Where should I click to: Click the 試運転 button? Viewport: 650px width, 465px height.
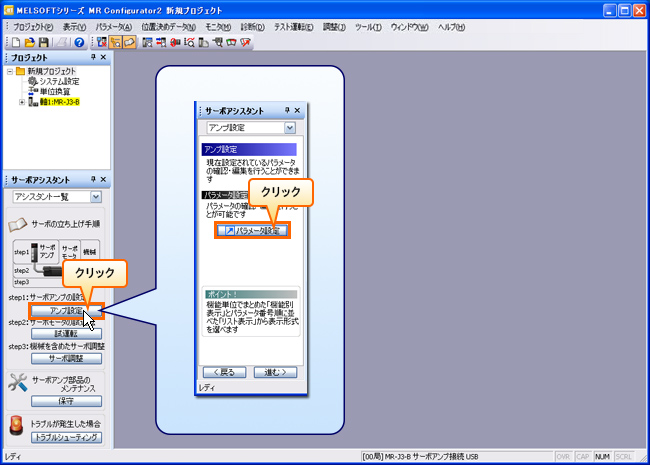(59, 334)
